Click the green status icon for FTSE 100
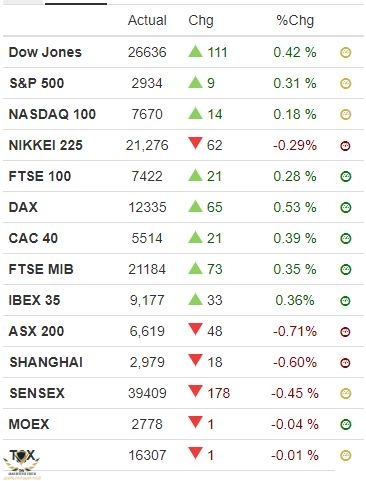The width and height of the screenshot is (366, 481). click(x=346, y=176)
